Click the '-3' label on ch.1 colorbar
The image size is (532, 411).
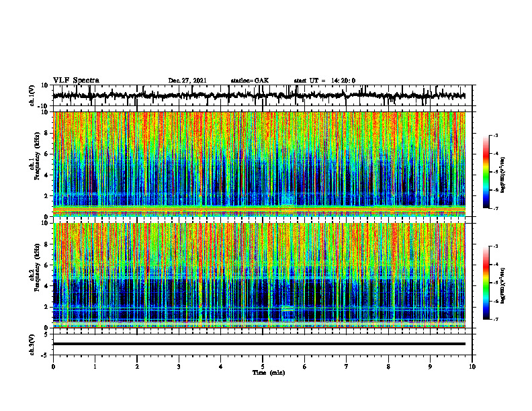(x=495, y=135)
